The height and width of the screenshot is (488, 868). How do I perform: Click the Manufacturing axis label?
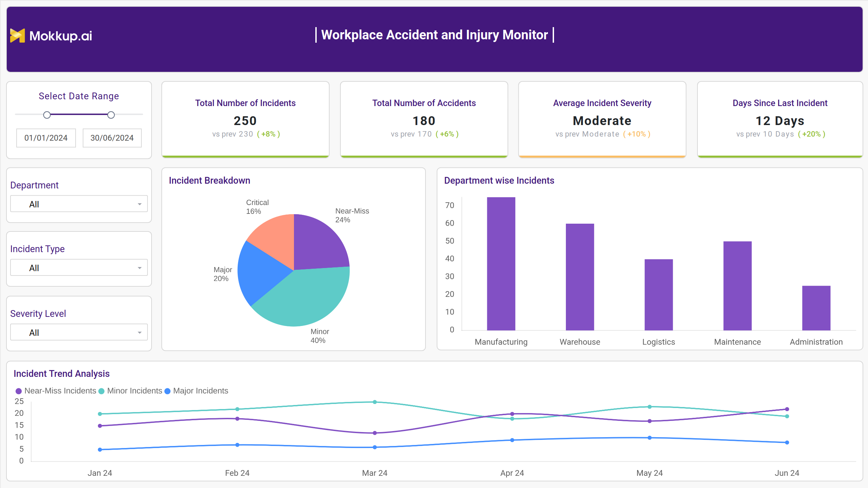pos(501,342)
